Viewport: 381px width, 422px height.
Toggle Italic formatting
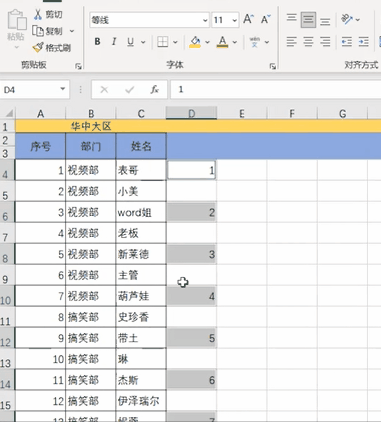(x=114, y=42)
